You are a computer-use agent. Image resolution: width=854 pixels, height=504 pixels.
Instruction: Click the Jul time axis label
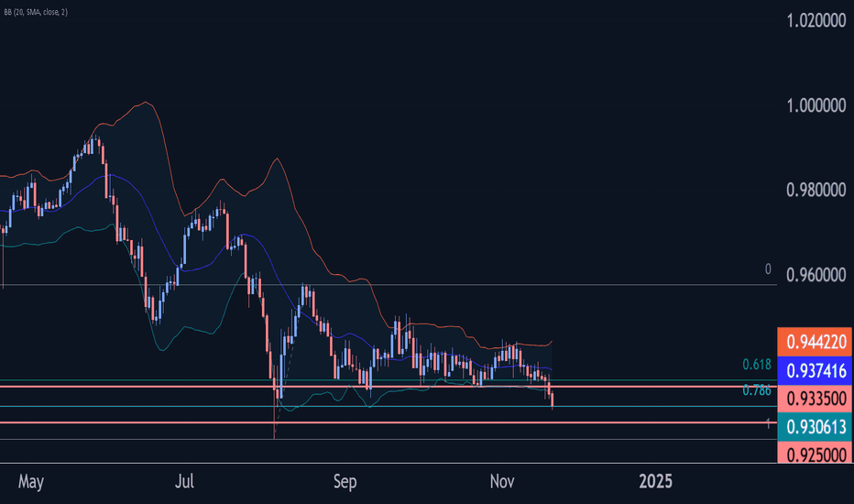pos(184,482)
